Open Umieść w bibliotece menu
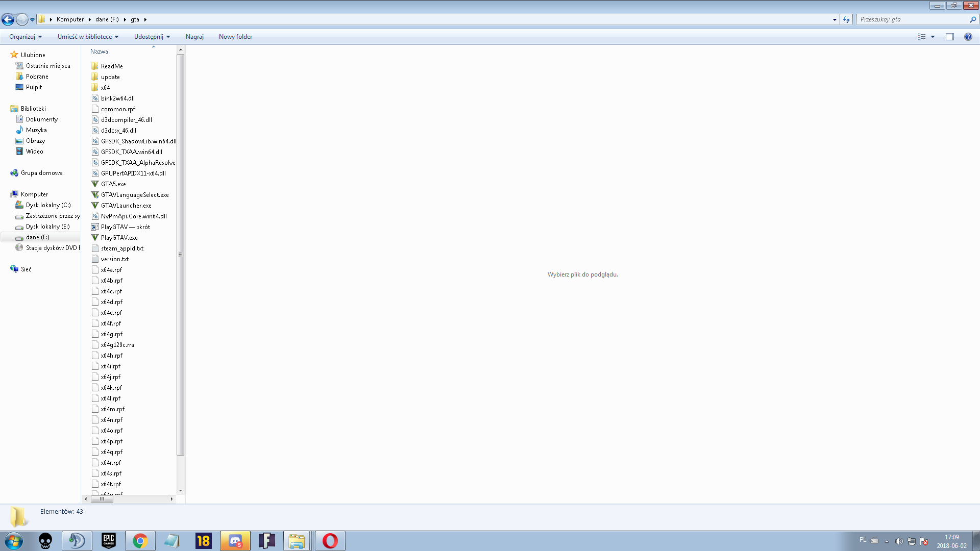Image resolution: width=980 pixels, height=551 pixels. pos(88,37)
